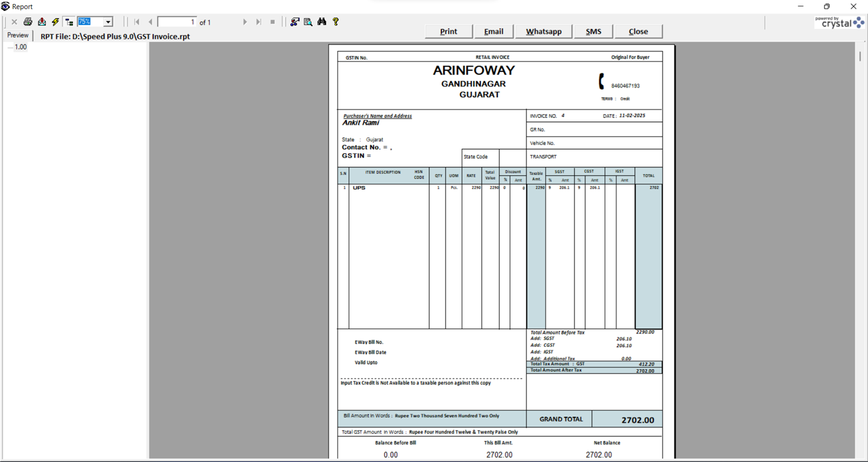Click the binoculars find text icon
Viewport: 868px width, 462px height.
pos(322,22)
